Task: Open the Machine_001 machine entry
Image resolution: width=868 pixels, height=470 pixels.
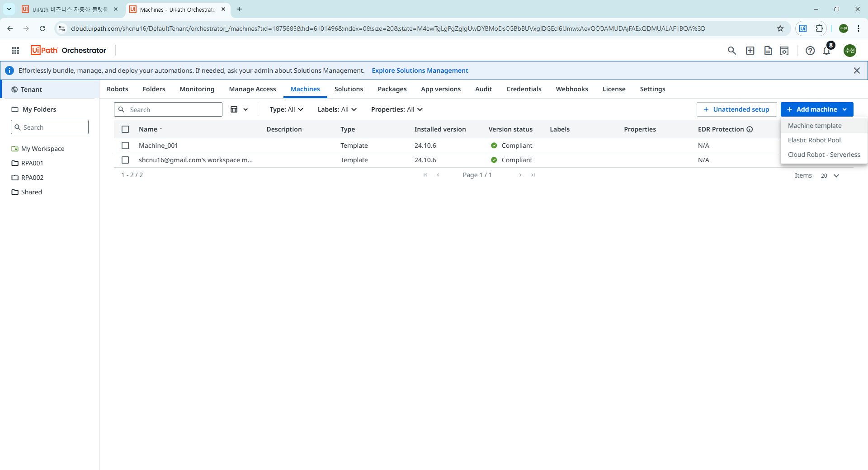Action: (158, 146)
